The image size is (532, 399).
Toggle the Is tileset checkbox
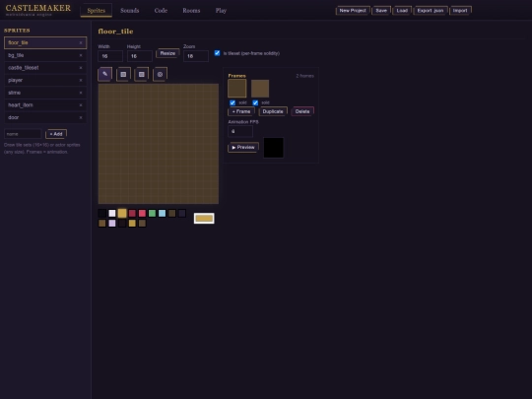click(217, 53)
